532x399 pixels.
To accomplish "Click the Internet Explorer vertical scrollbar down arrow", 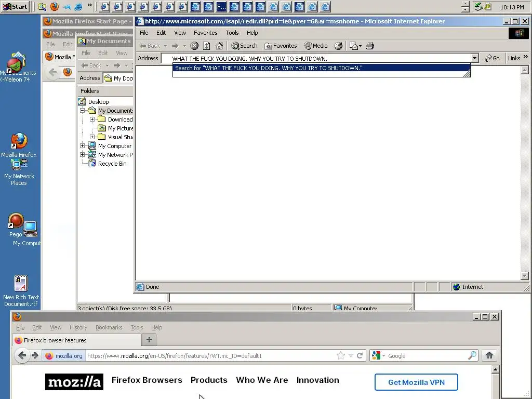I will tap(524, 276).
